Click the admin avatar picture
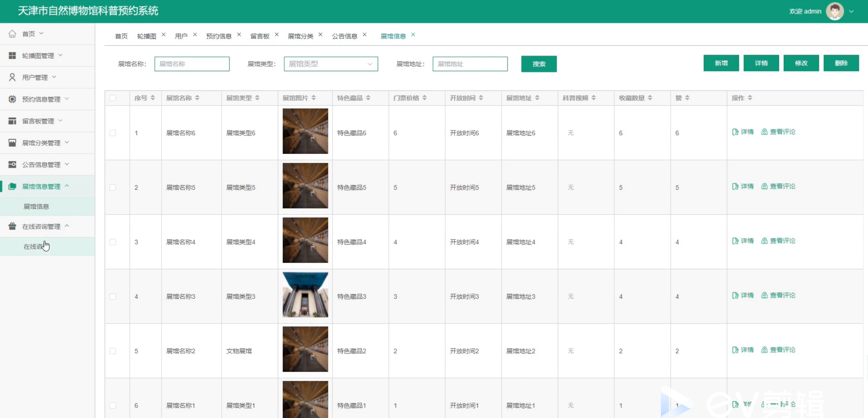This screenshot has width=868, height=418. (835, 11)
